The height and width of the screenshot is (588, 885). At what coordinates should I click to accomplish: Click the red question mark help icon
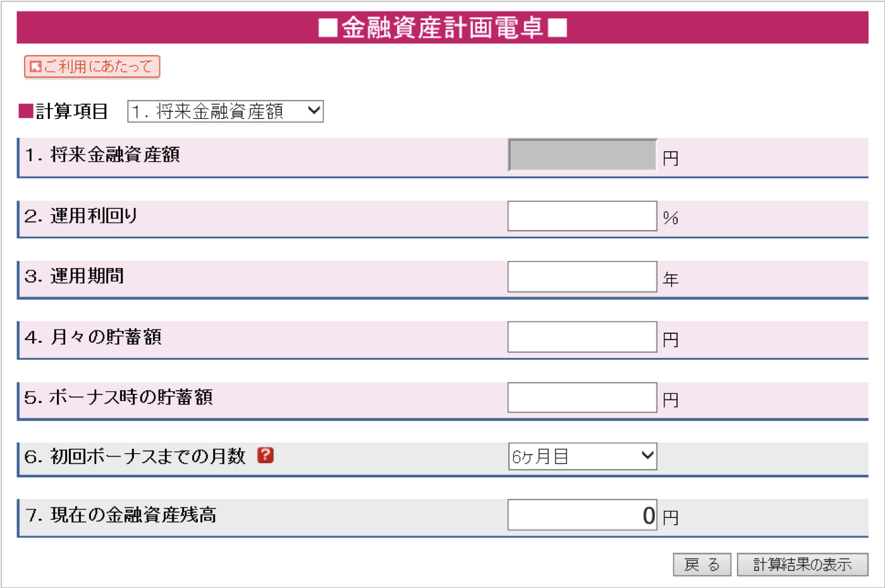point(265,455)
